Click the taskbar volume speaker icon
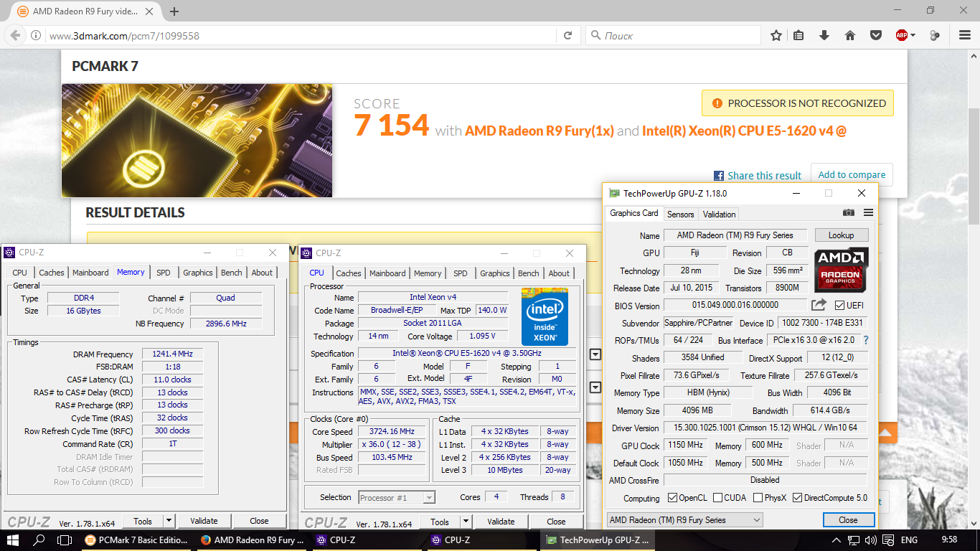The width and height of the screenshot is (980, 551). pos(871,540)
